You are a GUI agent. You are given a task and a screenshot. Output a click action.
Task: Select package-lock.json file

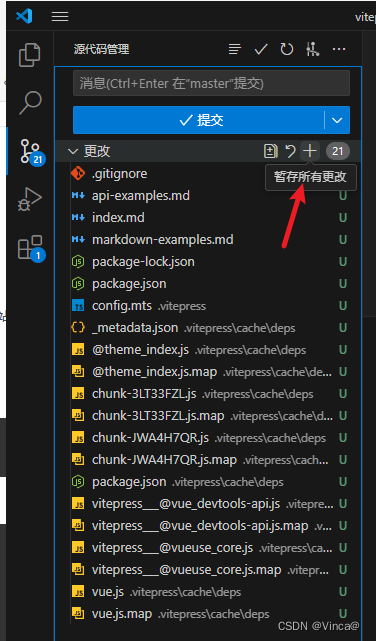tap(208, 262)
